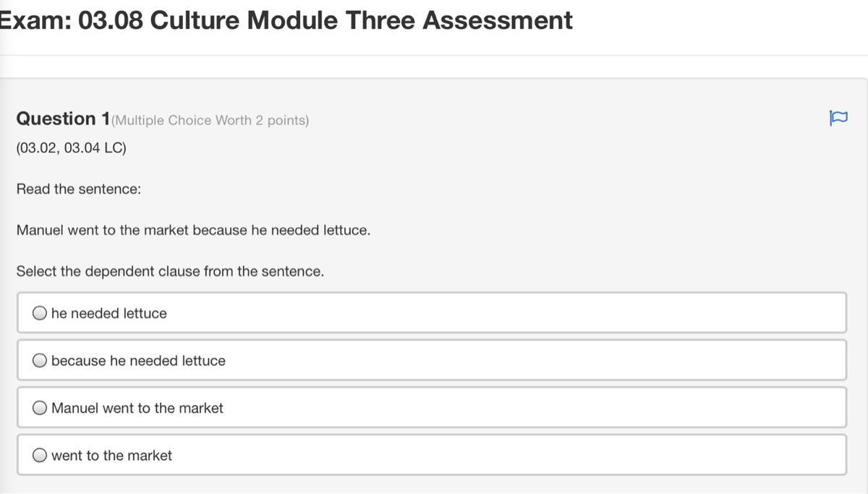Click empty space in the second answer box

pos(506,360)
